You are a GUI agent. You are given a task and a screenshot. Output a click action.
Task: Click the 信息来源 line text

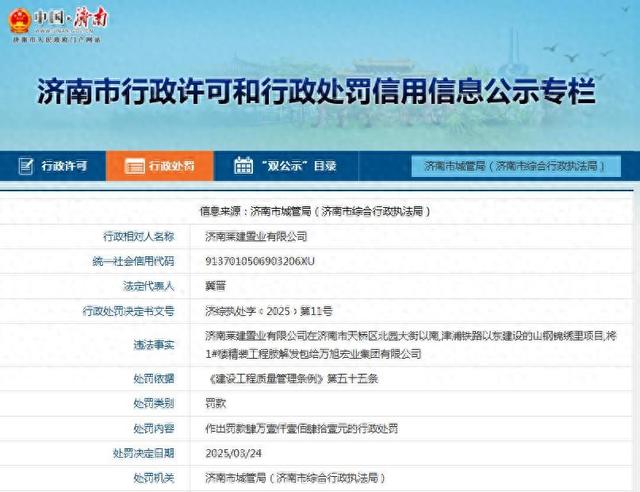click(x=315, y=211)
